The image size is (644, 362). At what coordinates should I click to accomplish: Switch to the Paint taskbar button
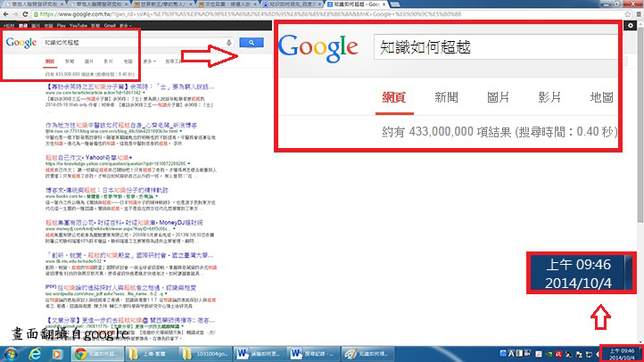pyautogui.click(x=368, y=354)
